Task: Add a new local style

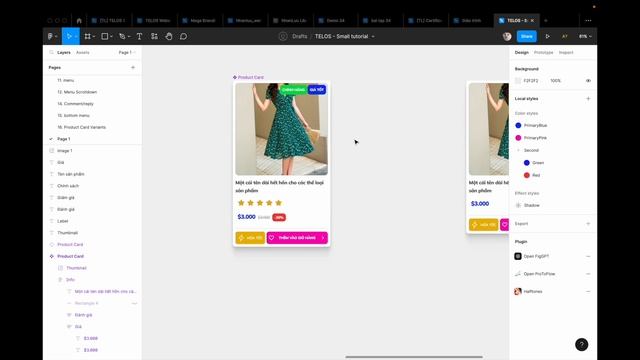Action: click(588, 98)
